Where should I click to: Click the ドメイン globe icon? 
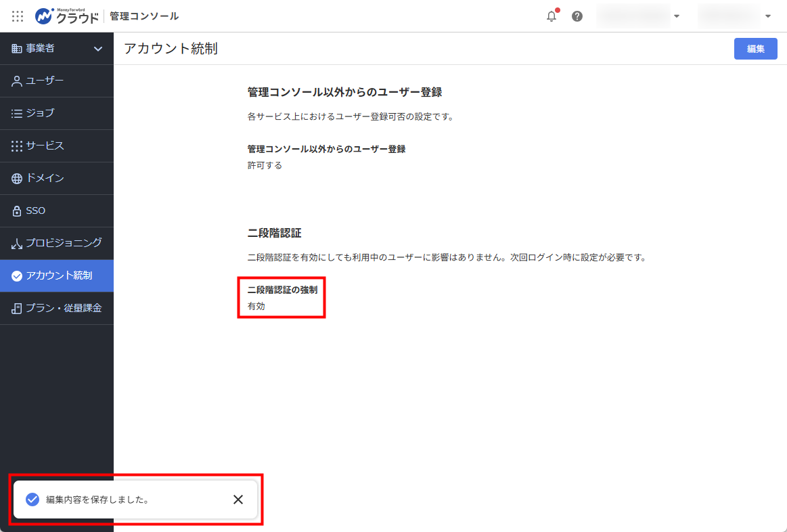(x=16, y=178)
